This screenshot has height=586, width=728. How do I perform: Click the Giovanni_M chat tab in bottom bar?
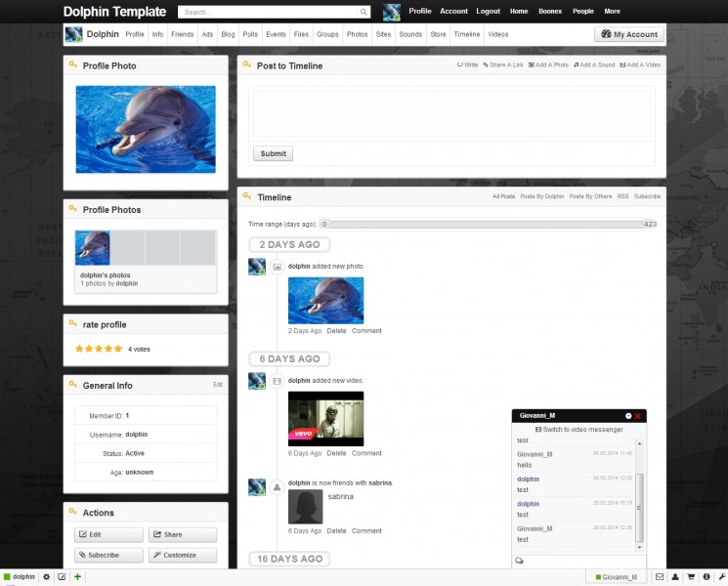coord(616,577)
